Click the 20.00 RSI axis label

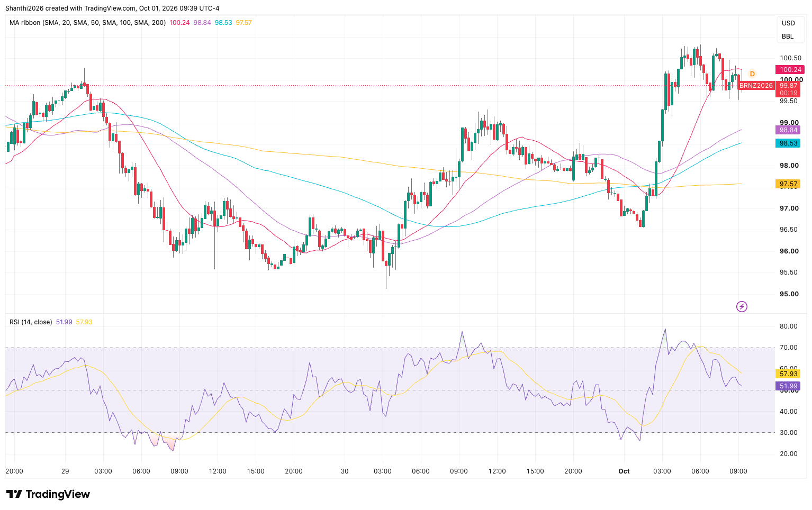pos(788,454)
